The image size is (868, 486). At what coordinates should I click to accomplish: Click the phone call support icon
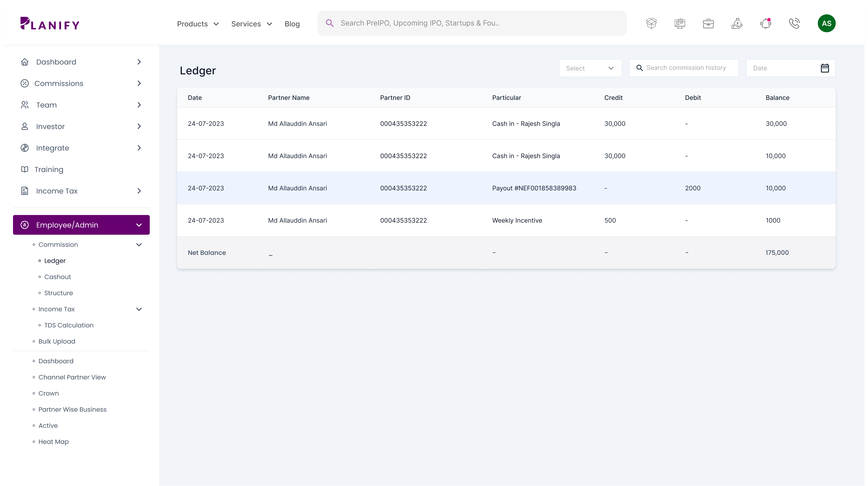(x=794, y=23)
